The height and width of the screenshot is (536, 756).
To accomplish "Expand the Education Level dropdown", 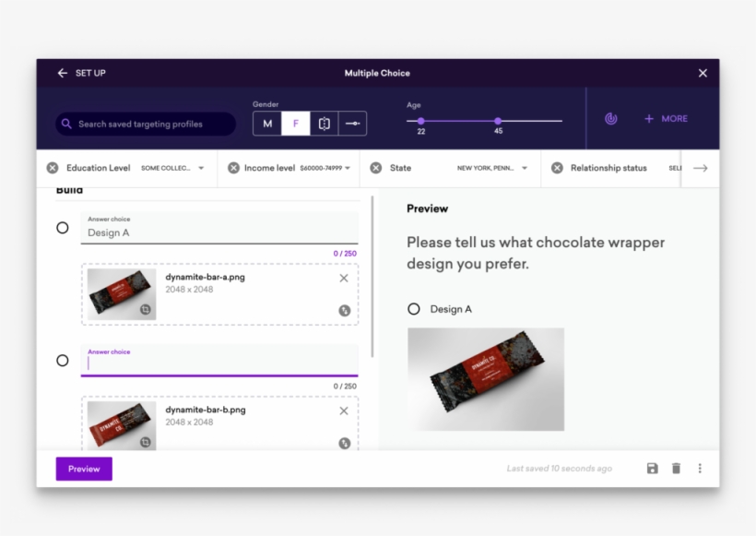I will 201,169.
